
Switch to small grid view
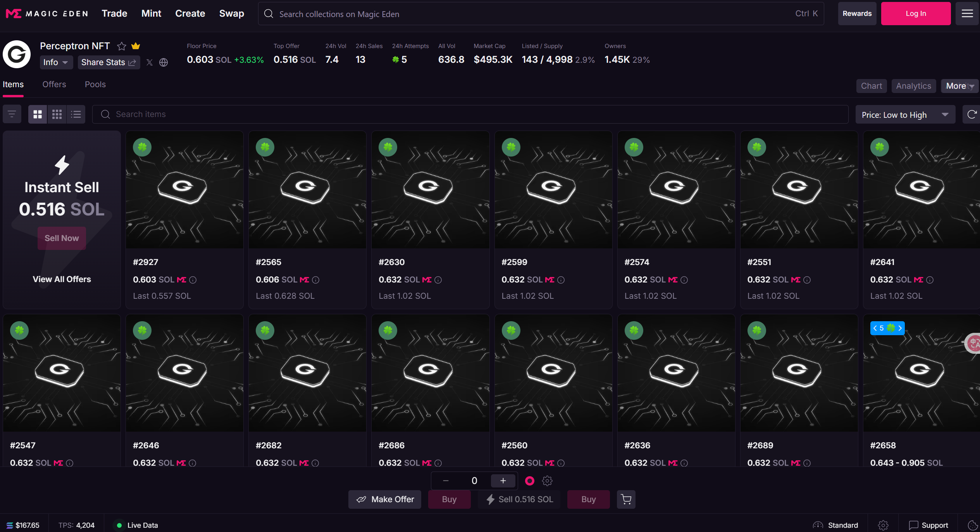click(x=57, y=114)
